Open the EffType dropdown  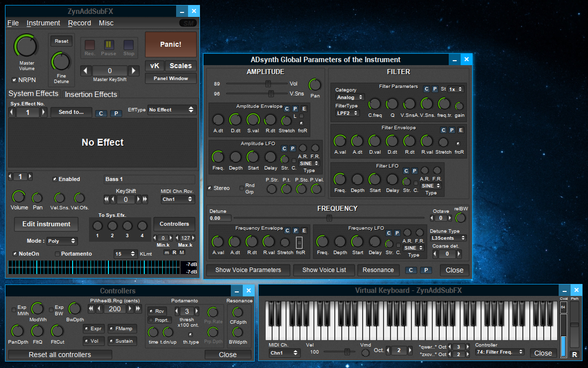pos(171,110)
